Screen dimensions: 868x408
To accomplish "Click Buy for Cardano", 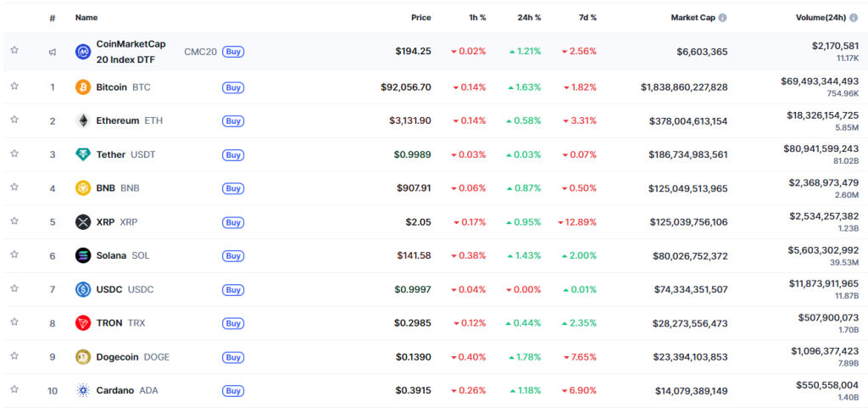I will click(x=233, y=390).
